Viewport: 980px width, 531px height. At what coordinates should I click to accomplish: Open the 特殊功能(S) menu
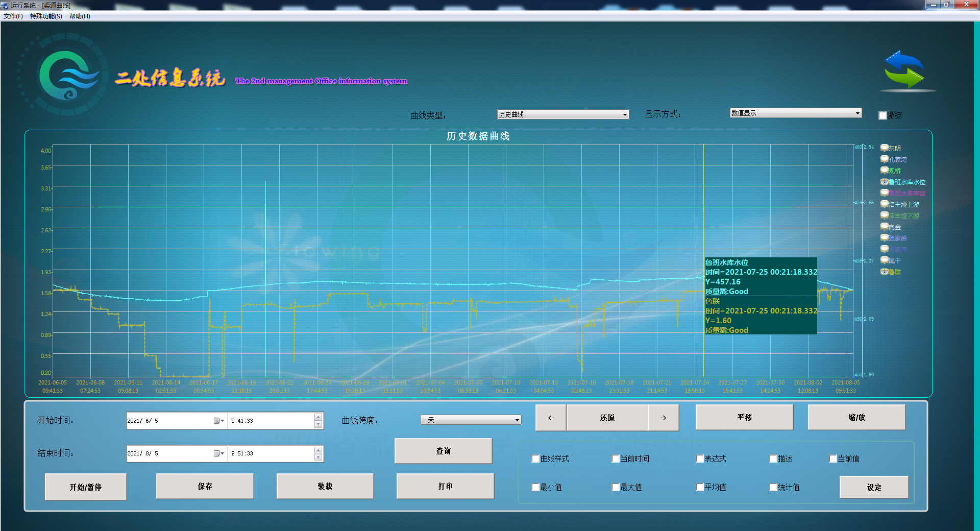point(46,16)
